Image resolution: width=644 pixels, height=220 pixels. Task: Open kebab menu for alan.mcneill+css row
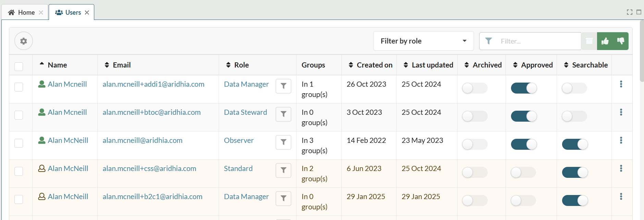click(x=621, y=169)
